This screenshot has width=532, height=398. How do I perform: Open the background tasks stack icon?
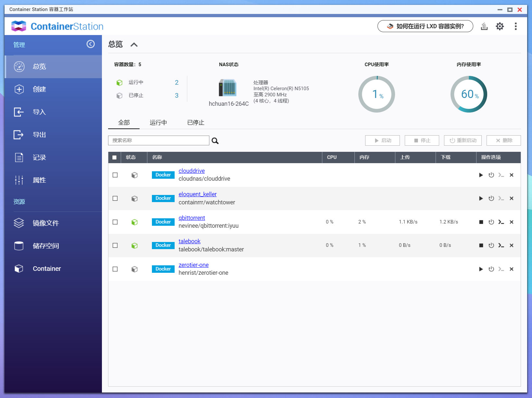(x=484, y=26)
